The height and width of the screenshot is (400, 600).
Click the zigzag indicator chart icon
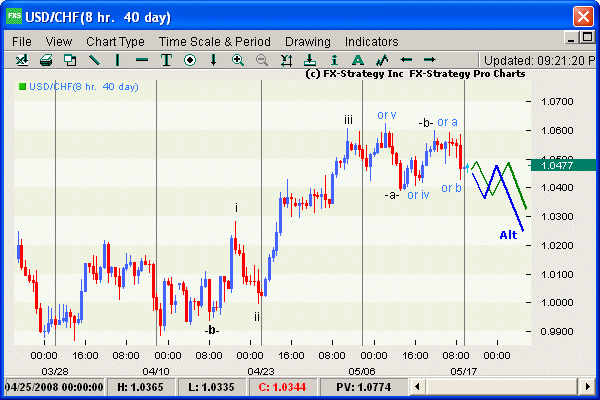click(382, 60)
